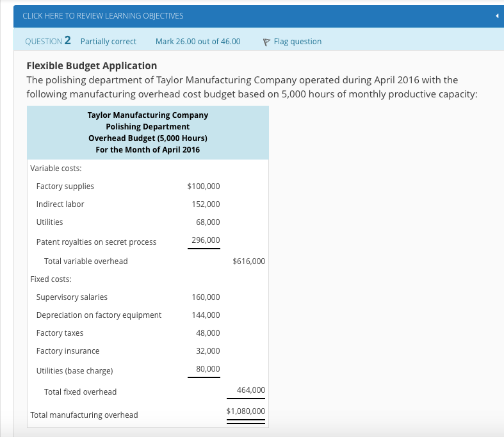The width and height of the screenshot is (504, 437).
Task: Click the Depreciation on factory equipment label
Action: pyautogui.click(x=99, y=315)
